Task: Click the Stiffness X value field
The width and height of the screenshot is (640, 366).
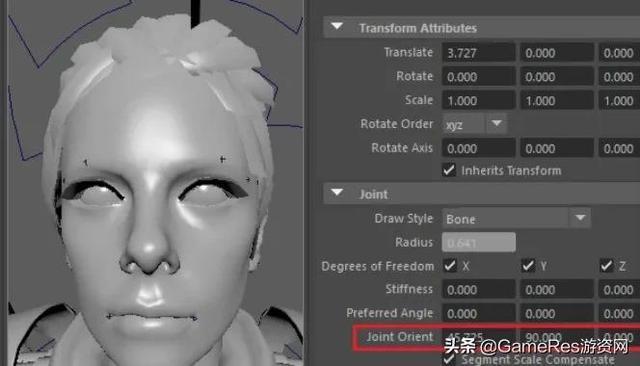Action: tap(478, 290)
